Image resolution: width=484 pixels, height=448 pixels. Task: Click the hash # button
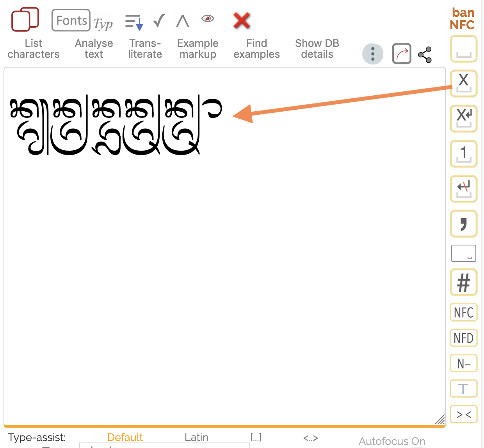[464, 283]
